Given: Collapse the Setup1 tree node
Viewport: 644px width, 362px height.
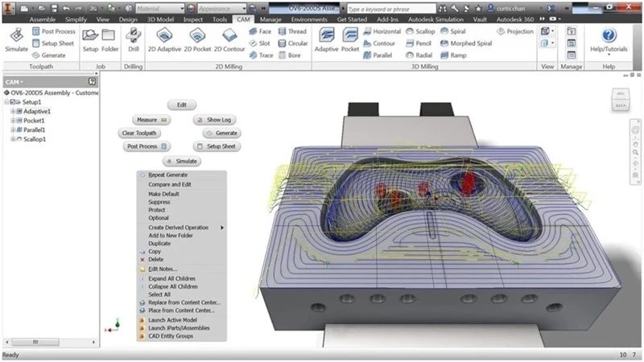Looking at the screenshot, I should 7,102.
